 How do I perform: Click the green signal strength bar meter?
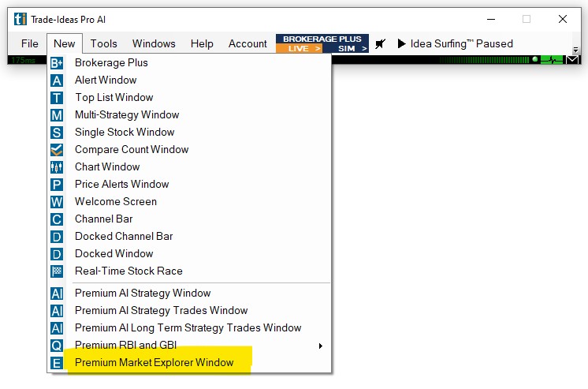coord(484,60)
